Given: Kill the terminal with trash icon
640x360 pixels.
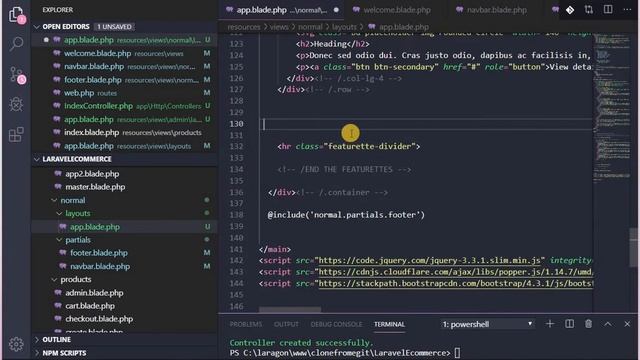Looking at the screenshot, I should click(x=588, y=324).
